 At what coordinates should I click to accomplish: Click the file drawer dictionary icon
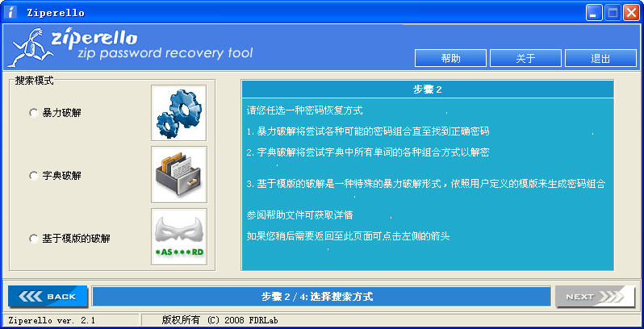coord(179,175)
